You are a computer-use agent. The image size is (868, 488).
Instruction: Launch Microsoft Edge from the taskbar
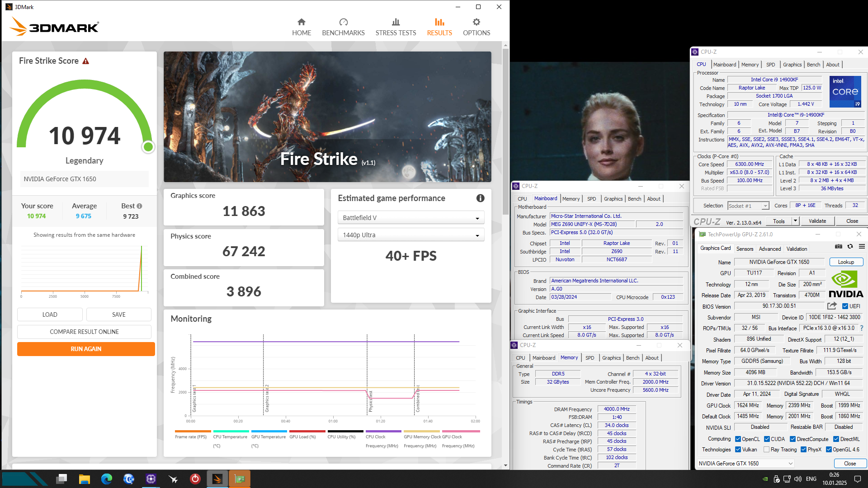pos(107,479)
